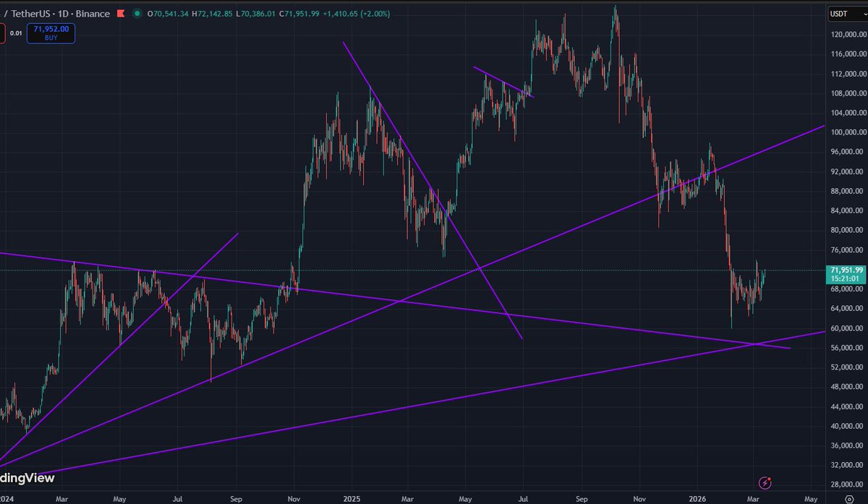Select the steep descending trendline from early 2025
The image size is (868, 504).
click(x=432, y=190)
